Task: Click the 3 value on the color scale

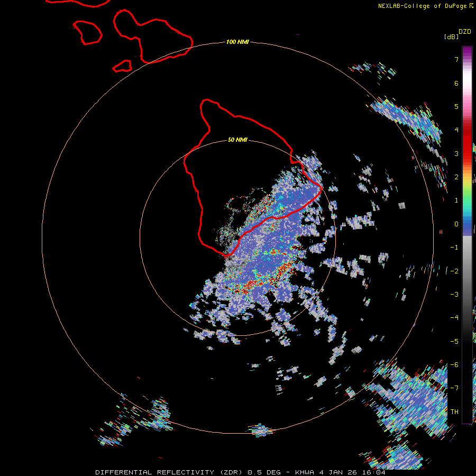Action: pyautogui.click(x=456, y=153)
